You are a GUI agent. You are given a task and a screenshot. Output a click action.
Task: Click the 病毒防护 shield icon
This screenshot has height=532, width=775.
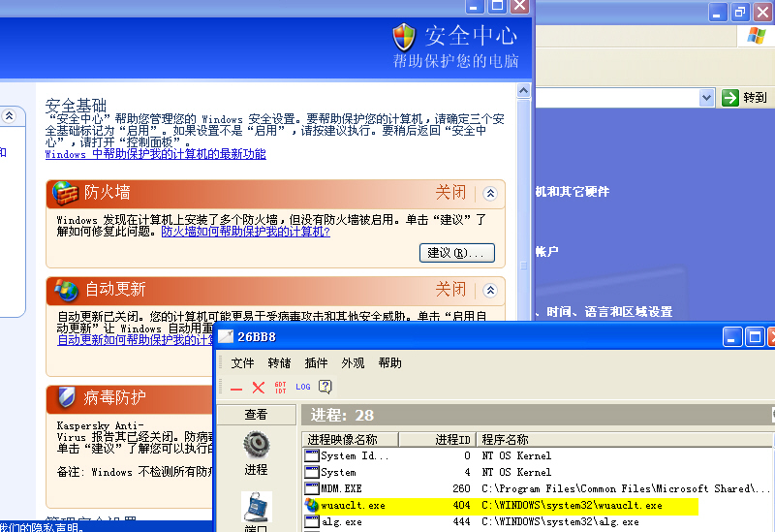click(66, 397)
